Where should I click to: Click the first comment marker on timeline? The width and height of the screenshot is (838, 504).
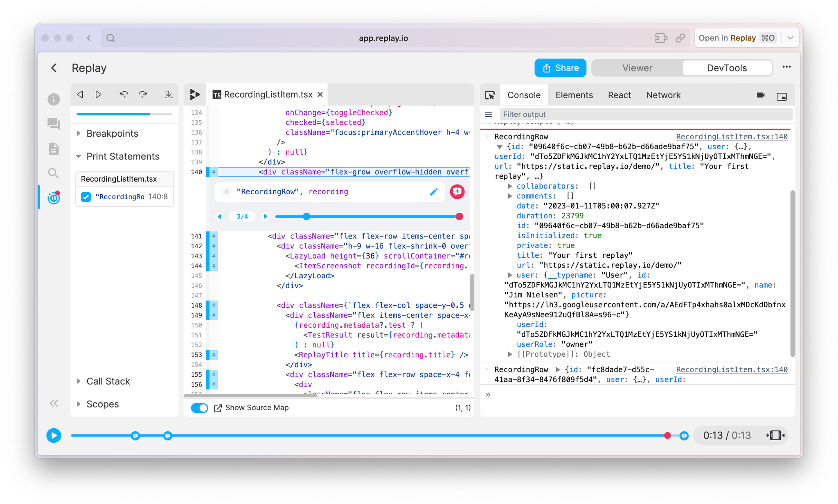pos(135,436)
